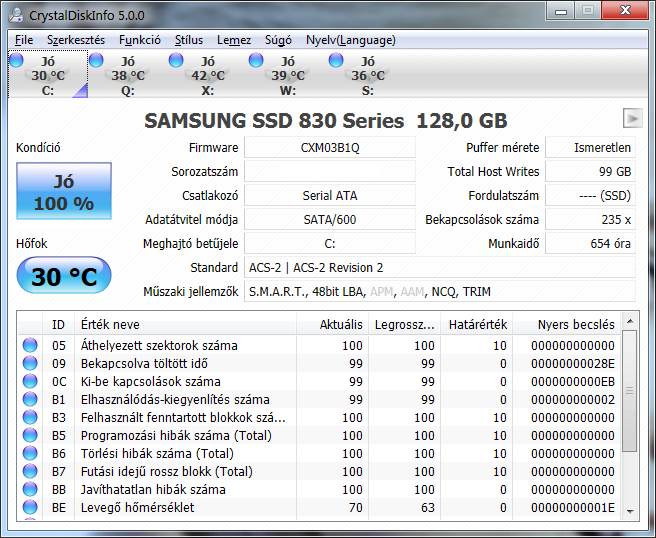This screenshot has width=656, height=538.
Task: Open the Nyelv(Language) menu
Action: [351, 40]
